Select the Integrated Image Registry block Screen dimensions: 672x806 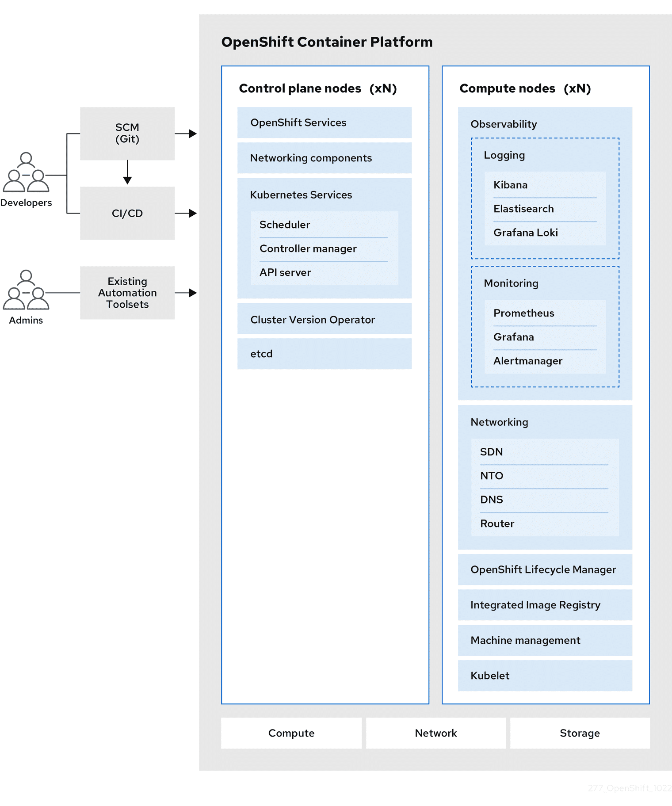tap(545, 605)
